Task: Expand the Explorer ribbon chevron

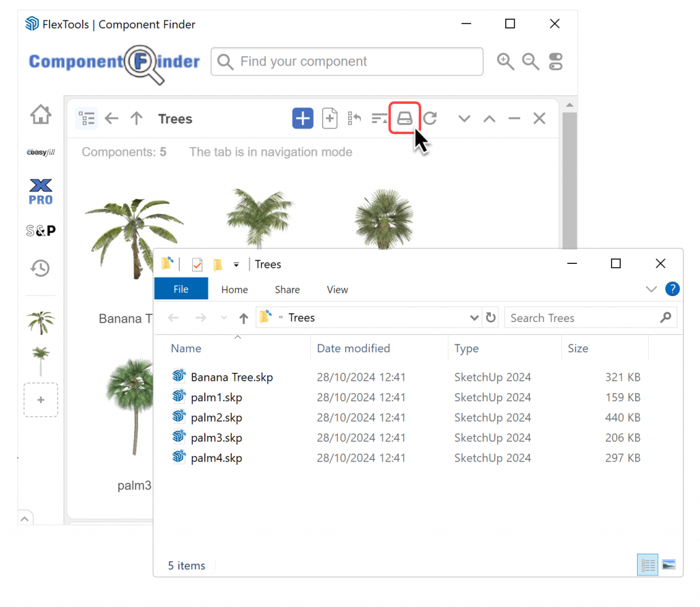Action: (x=651, y=289)
